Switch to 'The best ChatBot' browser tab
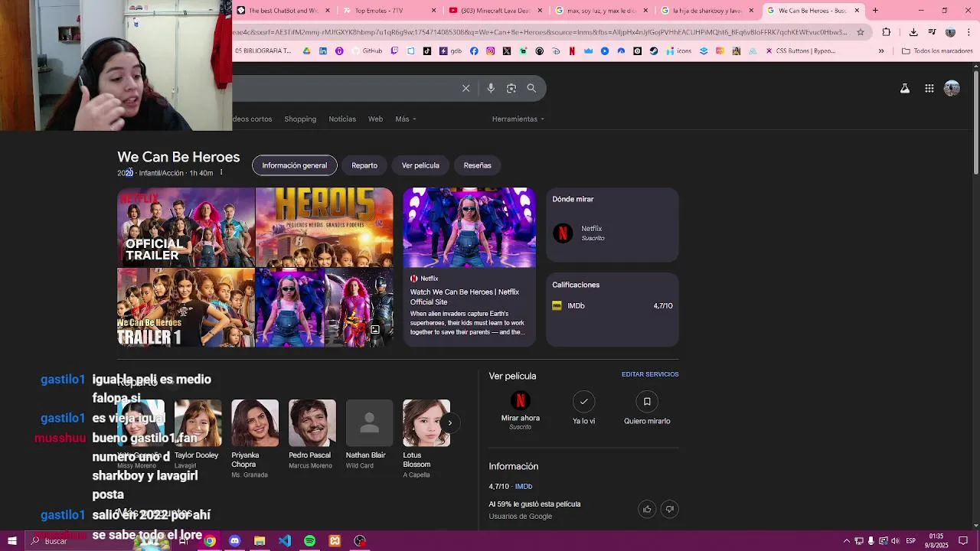980x551 pixels. (x=284, y=11)
